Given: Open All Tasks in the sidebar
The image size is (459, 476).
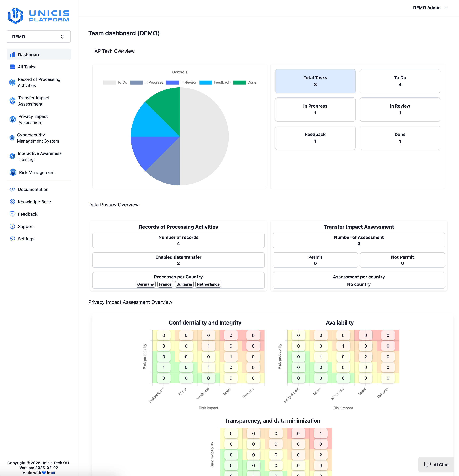Looking at the screenshot, I should (39, 67).
